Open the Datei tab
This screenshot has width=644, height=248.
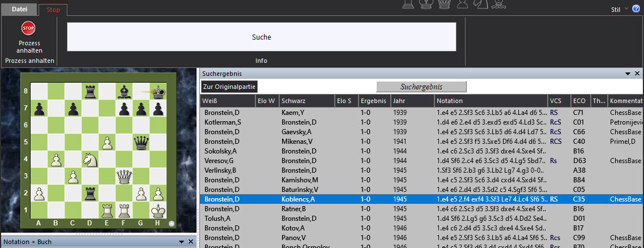point(19,9)
